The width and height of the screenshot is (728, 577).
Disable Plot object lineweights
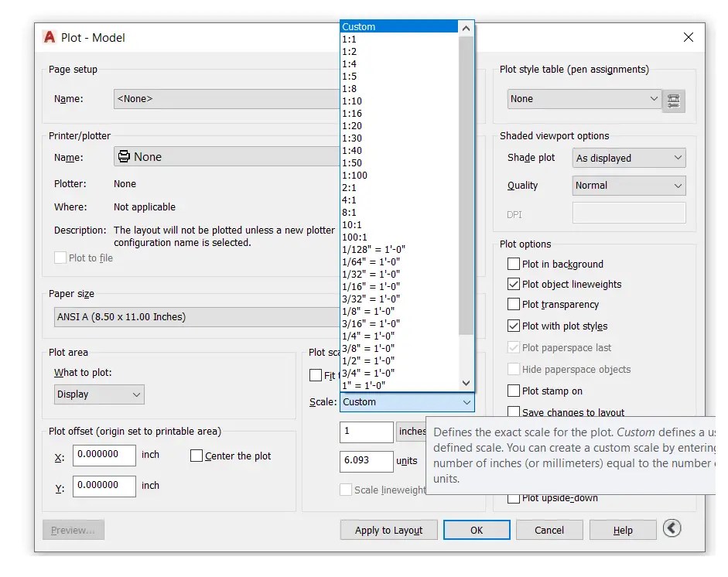[x=513, y=284]
